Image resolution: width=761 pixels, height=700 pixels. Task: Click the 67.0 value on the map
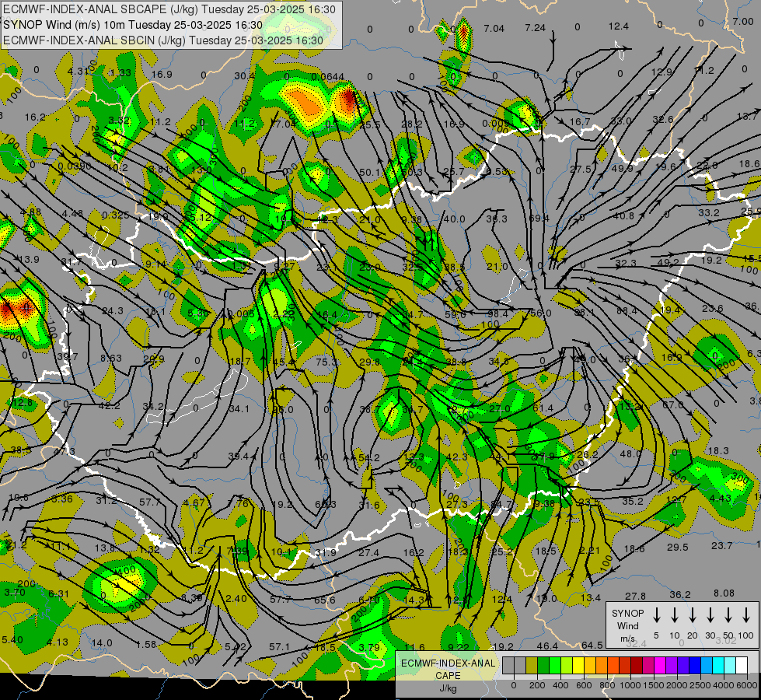672,404
